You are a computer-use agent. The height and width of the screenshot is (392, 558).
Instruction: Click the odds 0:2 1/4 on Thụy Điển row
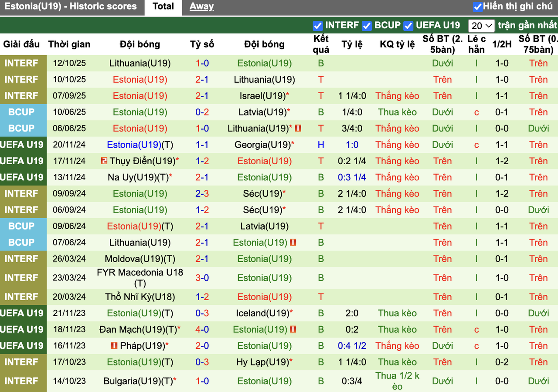pyautogui.click(x=352, y=161)
